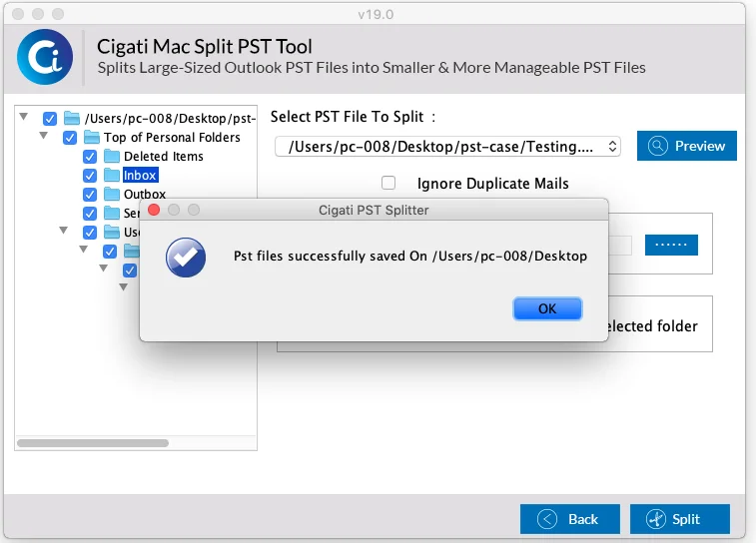Click the 'Cigati Mac Split PST Tool' title
Image resolution: width=756 pixels, height=543 pixels.
(x=205, y=47)
